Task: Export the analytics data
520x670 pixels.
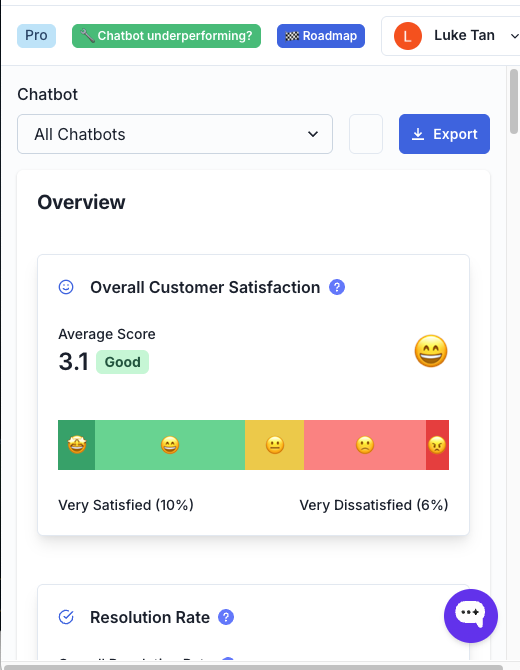Action: [444, 134]
